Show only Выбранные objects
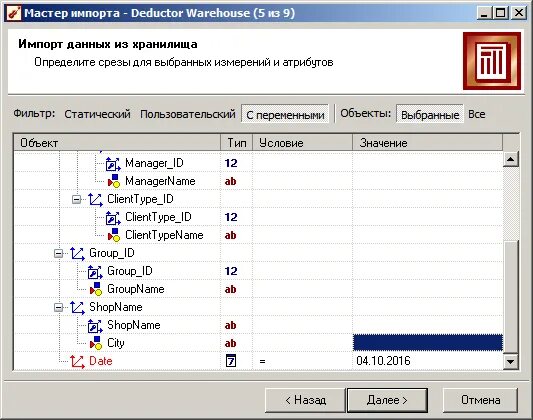 click(430, 115)
